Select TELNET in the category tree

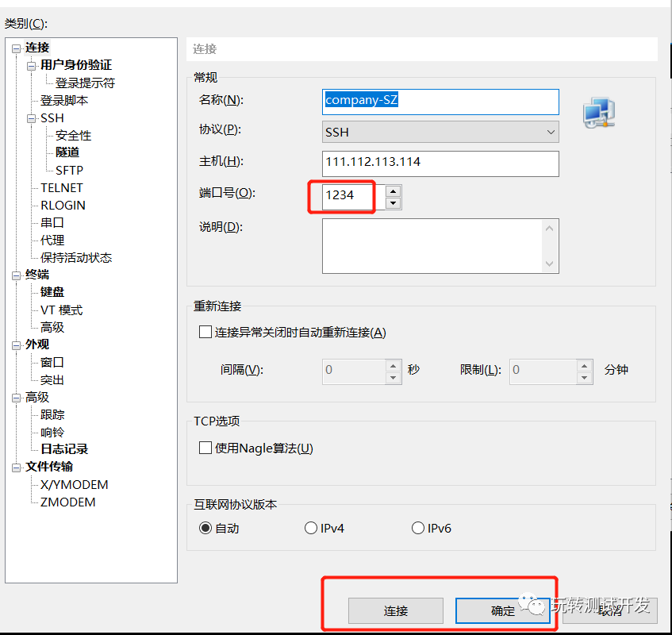pos(61,187)
